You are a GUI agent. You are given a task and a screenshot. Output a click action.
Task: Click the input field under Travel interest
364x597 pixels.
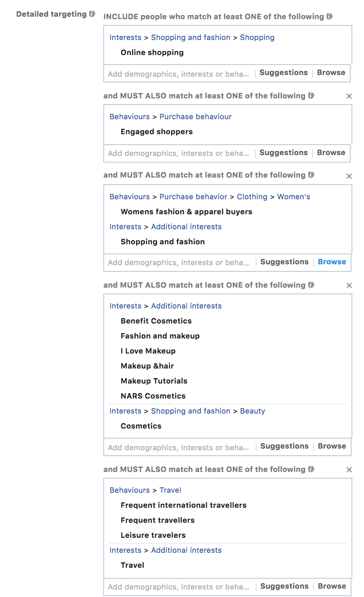[178, 587]
